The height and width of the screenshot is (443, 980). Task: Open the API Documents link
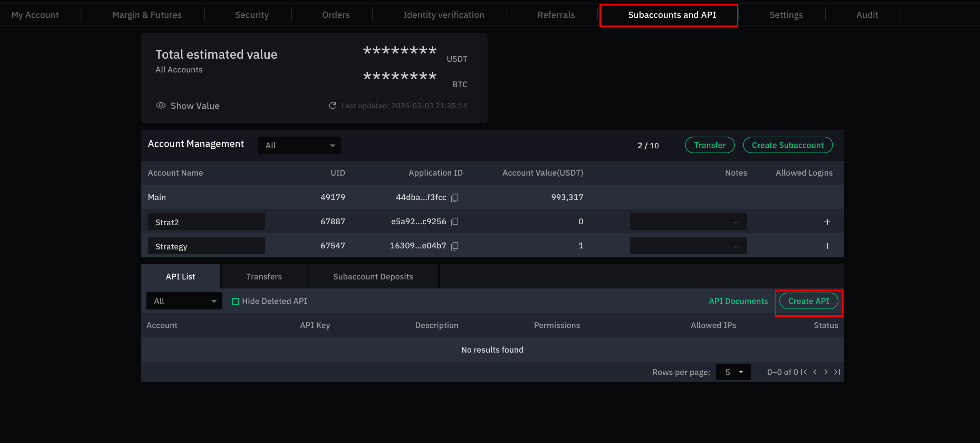pos(738,301)
